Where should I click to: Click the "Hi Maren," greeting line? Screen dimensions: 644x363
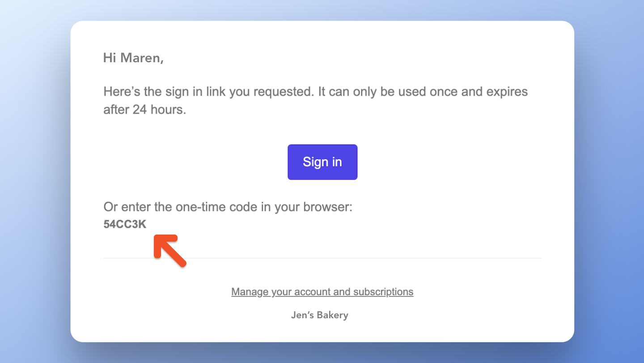(x=133, y=58)
